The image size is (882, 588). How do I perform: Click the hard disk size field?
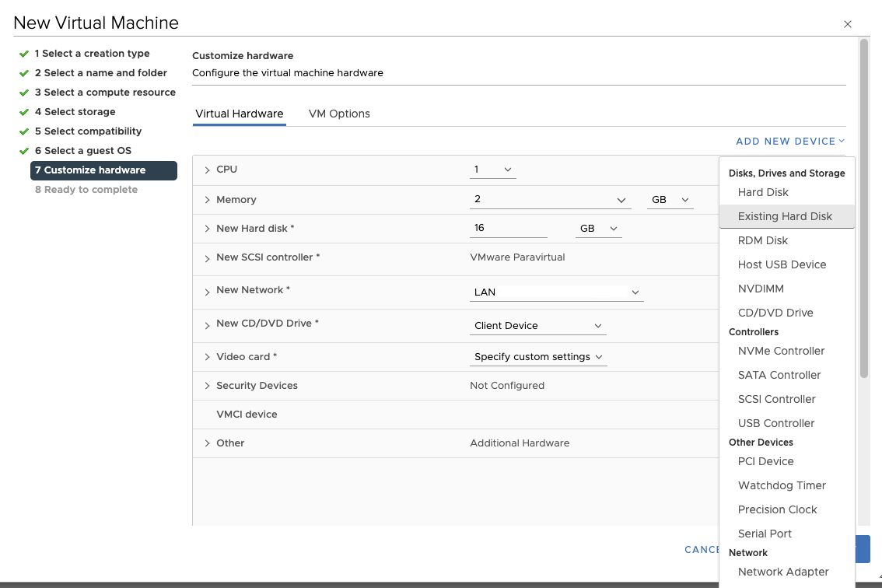[508, 229]
